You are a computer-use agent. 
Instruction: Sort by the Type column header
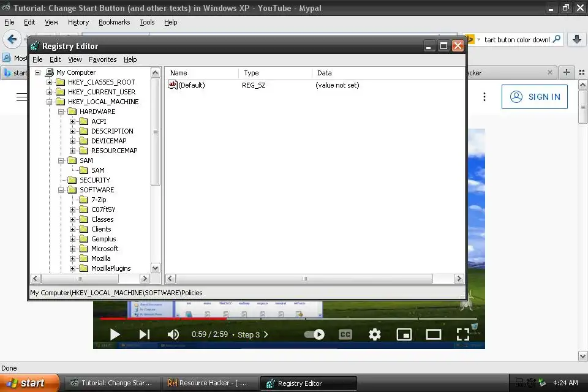click(x=276, y=73)
